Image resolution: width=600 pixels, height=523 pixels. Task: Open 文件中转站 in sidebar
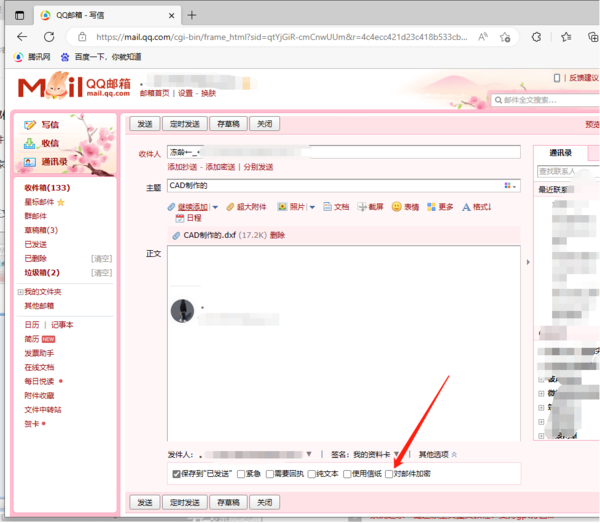click(x=43, y=410)
